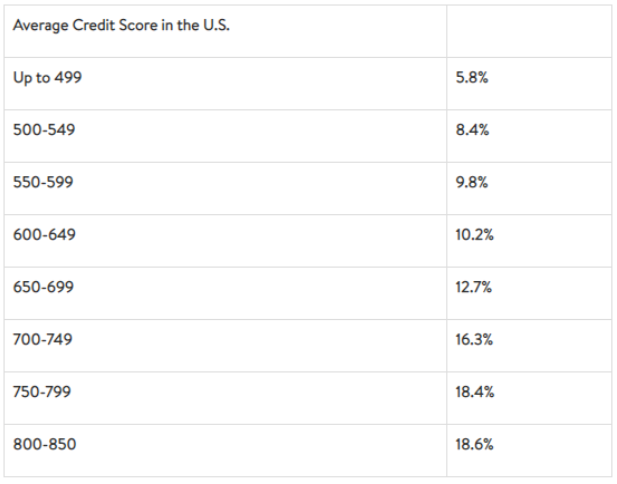Click the 700-749 score range
The image size is (617, 484).
point(42,340)
